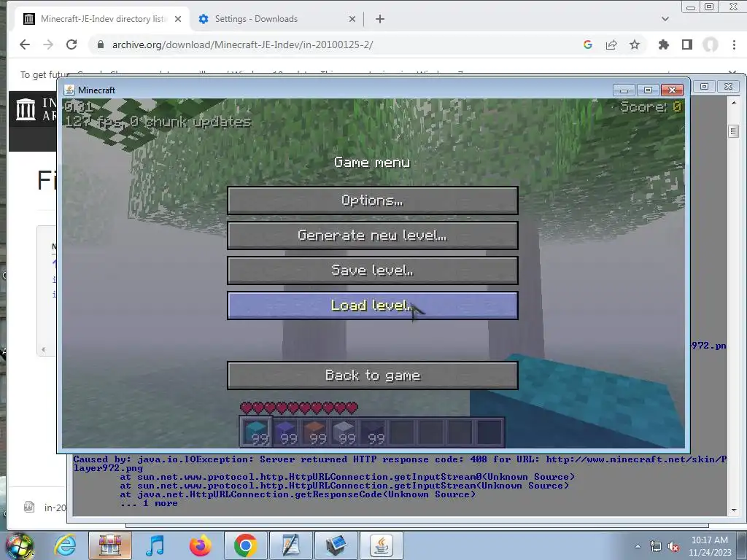Open the music player taskbar icon
Viewport: 747px width, 560px height.
tap(155, 545)
